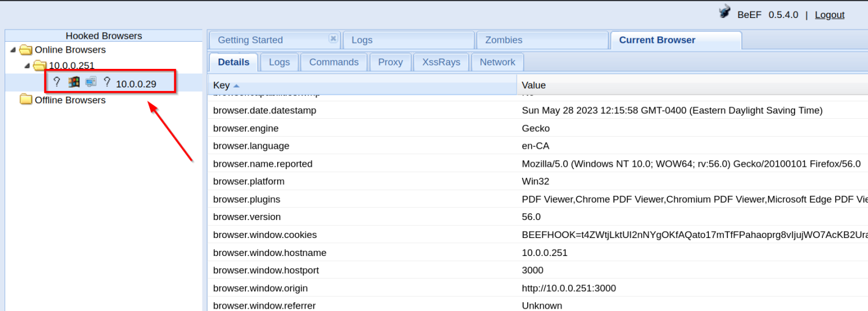
Task: Click the Windows OS icon for 10.0.0.29
Action: 73,82
